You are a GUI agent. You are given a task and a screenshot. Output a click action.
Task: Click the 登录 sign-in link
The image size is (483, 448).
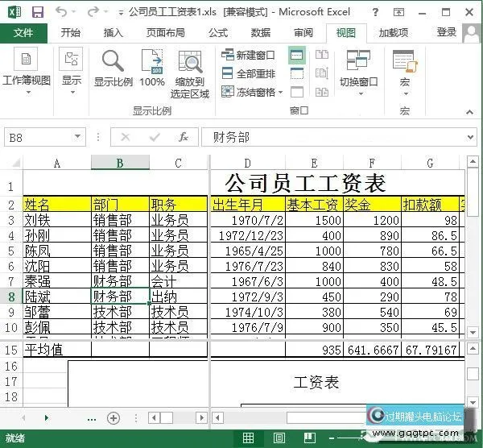click(446, 32)
